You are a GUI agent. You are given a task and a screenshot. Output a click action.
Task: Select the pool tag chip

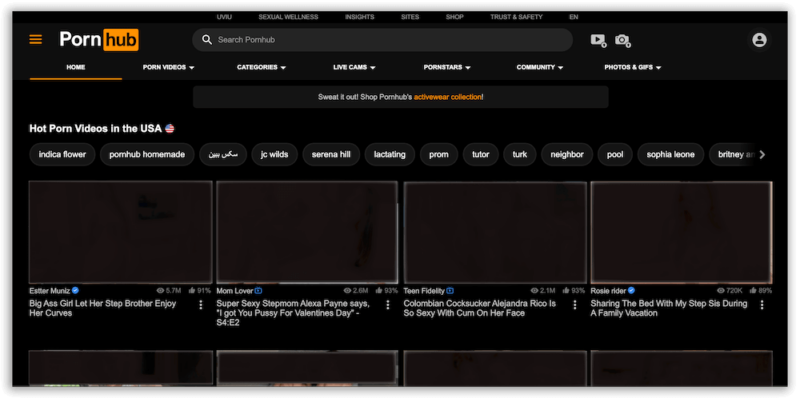615,155
